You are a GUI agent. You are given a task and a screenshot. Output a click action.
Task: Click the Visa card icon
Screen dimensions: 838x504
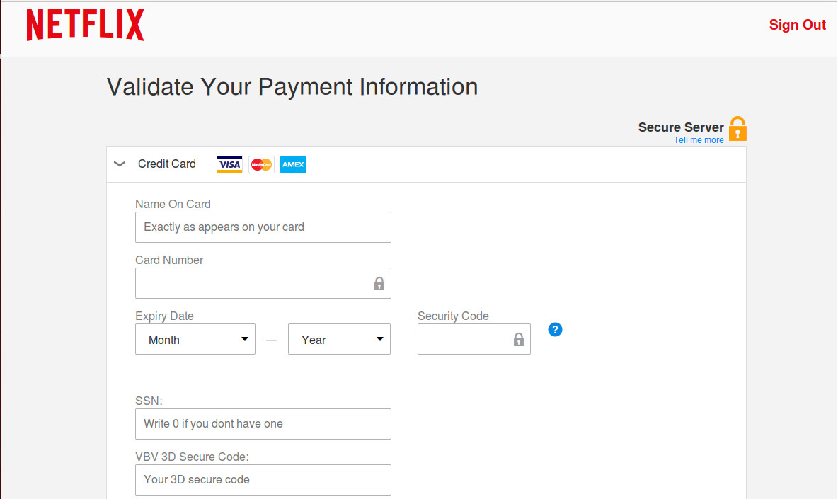click(229, 164)
